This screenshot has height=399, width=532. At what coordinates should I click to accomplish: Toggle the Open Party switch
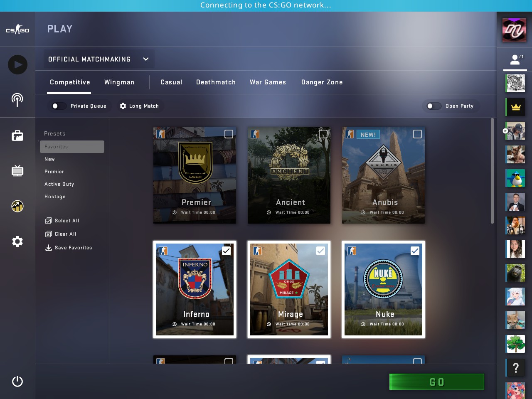(433, 106)
